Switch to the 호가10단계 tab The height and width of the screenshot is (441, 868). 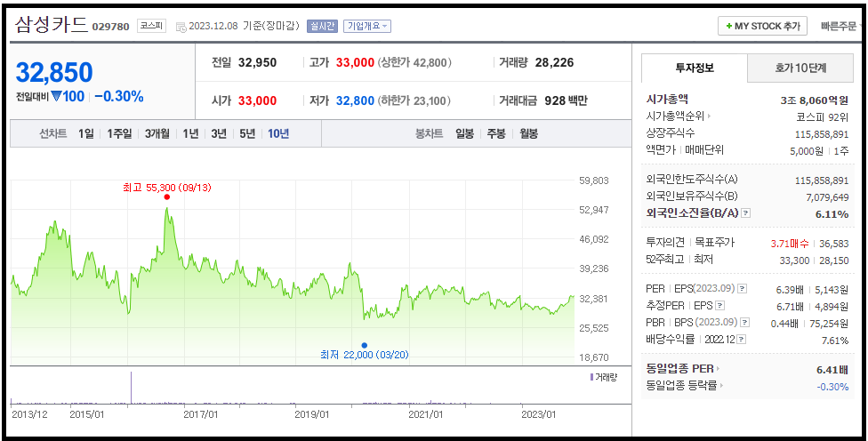800,68
